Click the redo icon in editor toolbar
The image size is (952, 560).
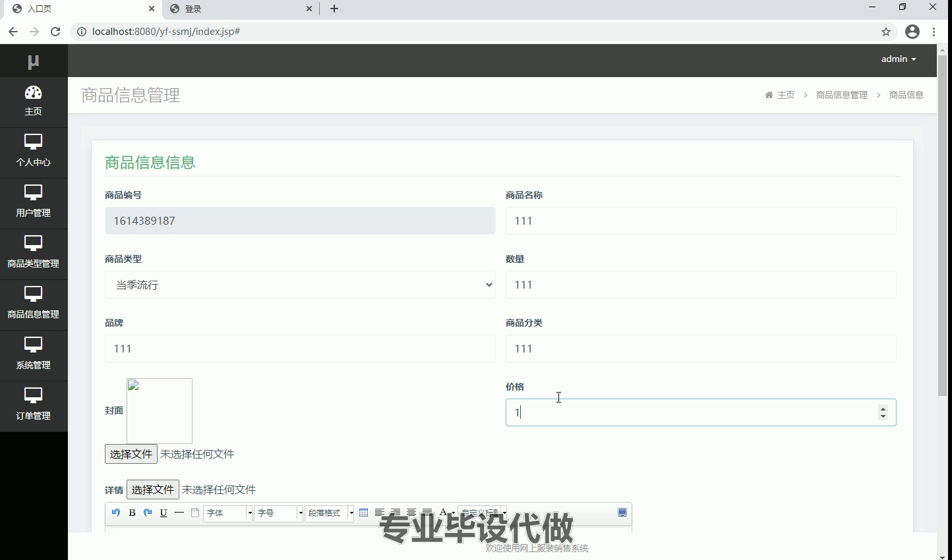(148, 513)
